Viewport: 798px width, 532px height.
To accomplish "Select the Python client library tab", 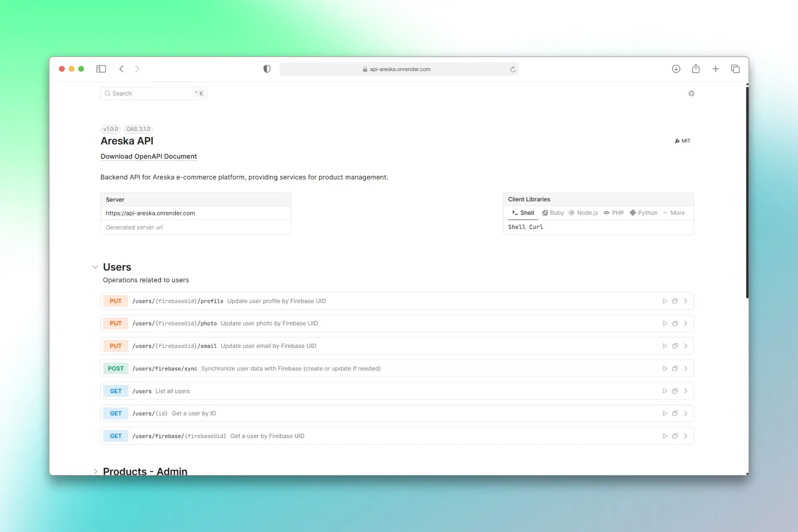I will click(x=643, y=213).
